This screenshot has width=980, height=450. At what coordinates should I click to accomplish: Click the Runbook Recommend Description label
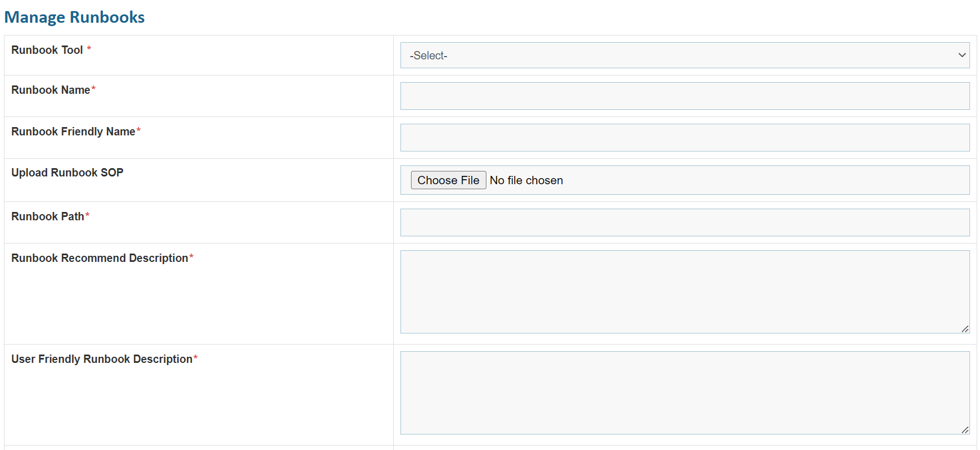click(x=100, y=258)
